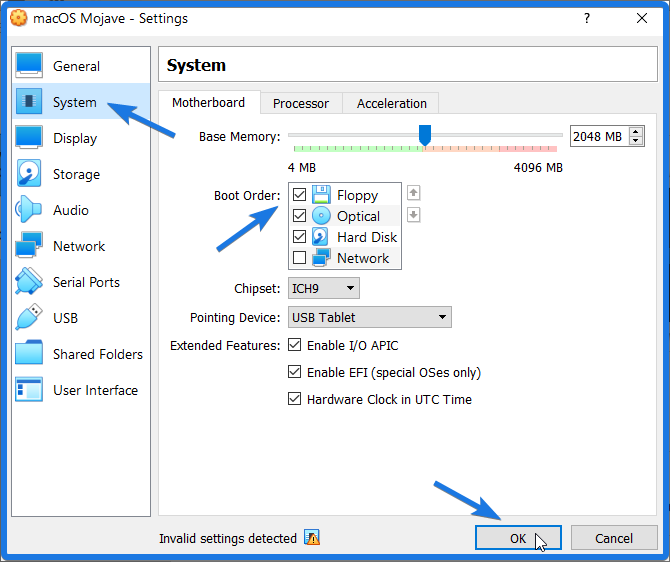The image size is (670, 562).
Task: Switch to the Motherboard tab
Action: 209,103
